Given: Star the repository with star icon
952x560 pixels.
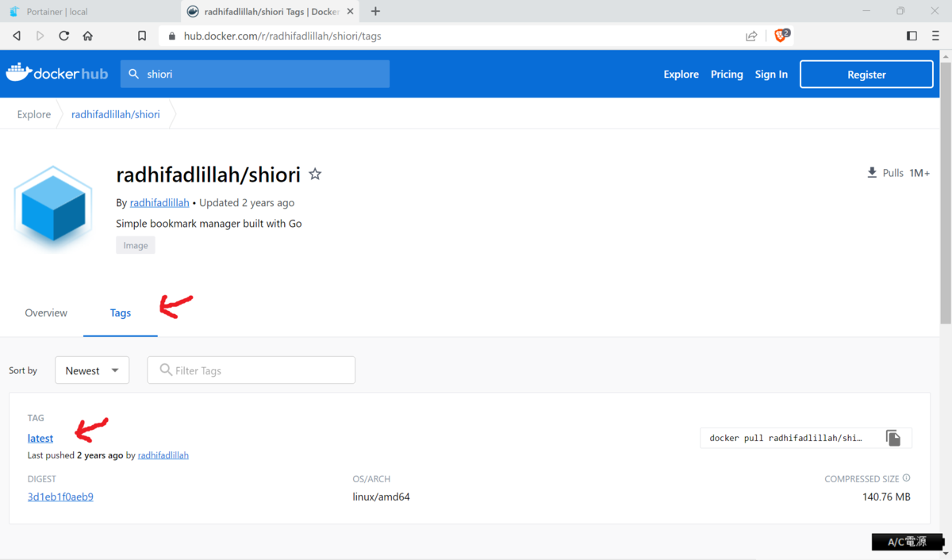Looking at the screenshot, I should (x=315, y=174).
